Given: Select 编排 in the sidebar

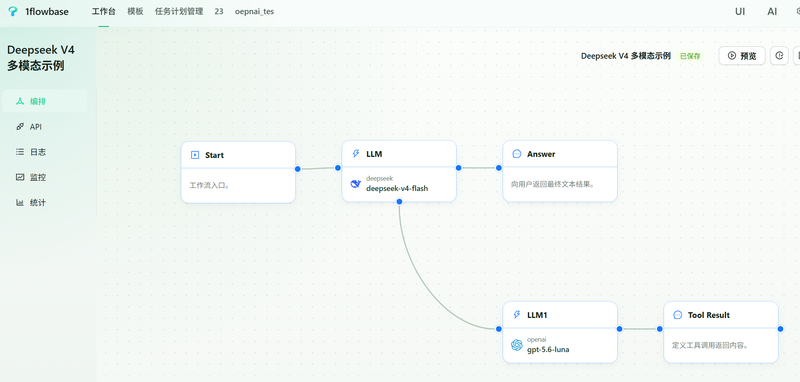Looking at the screenshot, I should tap(44, 101).
